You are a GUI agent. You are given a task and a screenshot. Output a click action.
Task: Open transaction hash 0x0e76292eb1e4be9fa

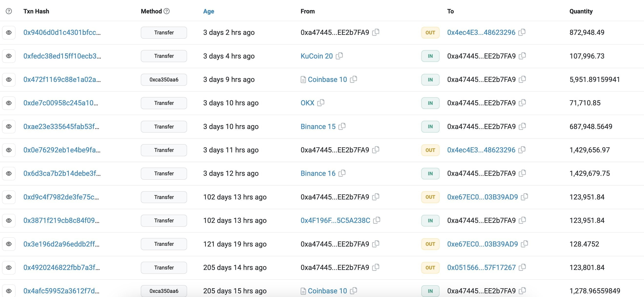click(62, 150)
